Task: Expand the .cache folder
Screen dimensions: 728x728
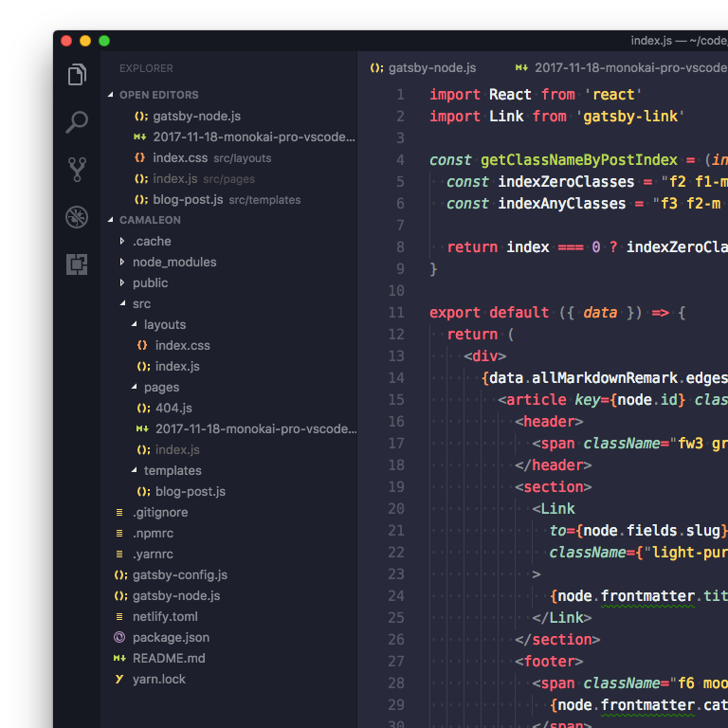Action: pyautogui.click(x=122, y=241)
